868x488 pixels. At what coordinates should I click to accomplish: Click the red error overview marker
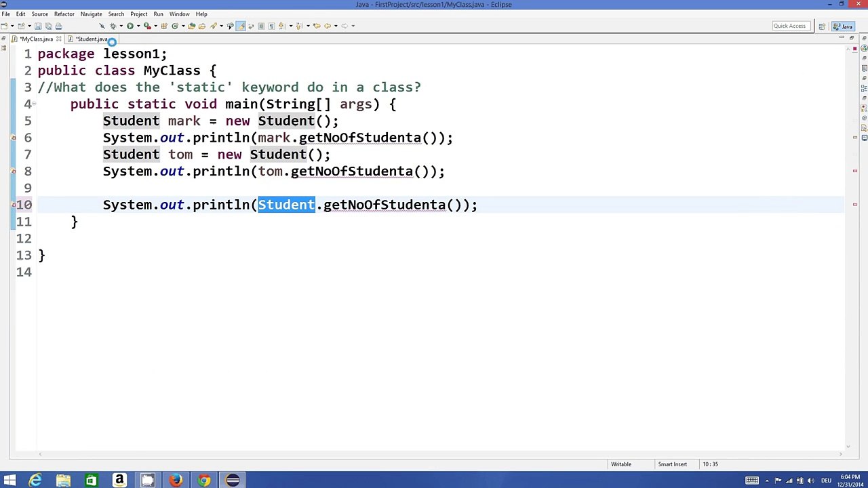point(855,49)
